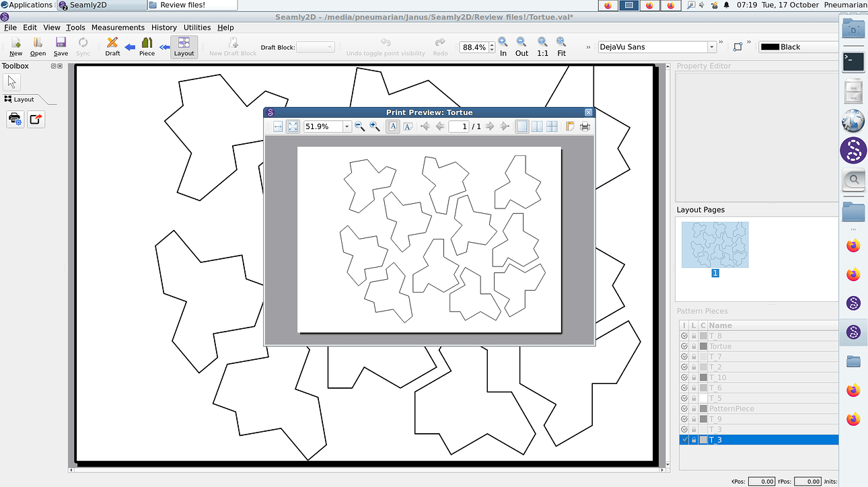This screenshot has width=868, height=487.
Task: Lock the Tortue pattern piece
Action: (694, 346)
